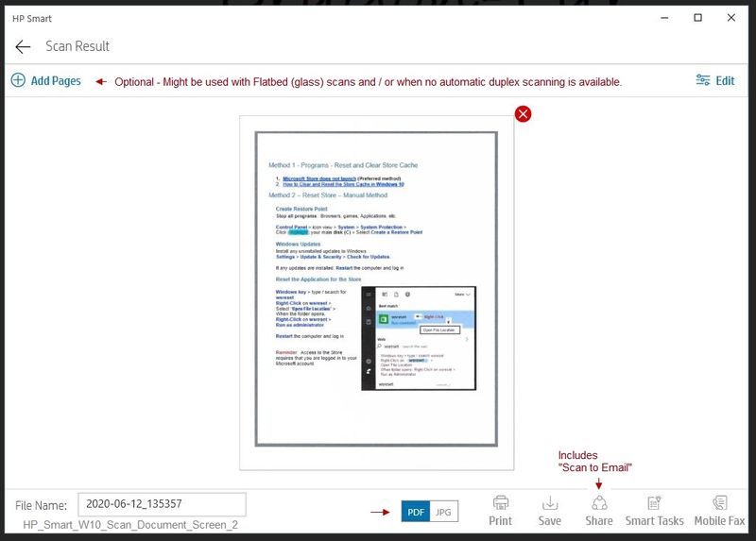Viewport: 756px width, 541px height.
Task: Click the File Name input field
Action: click(162, 504)
